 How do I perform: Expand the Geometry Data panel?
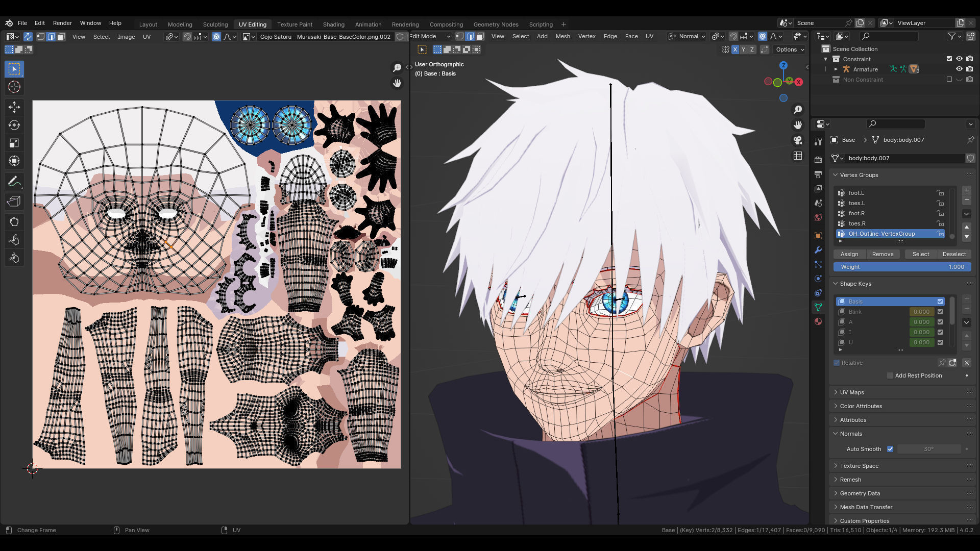860,493
